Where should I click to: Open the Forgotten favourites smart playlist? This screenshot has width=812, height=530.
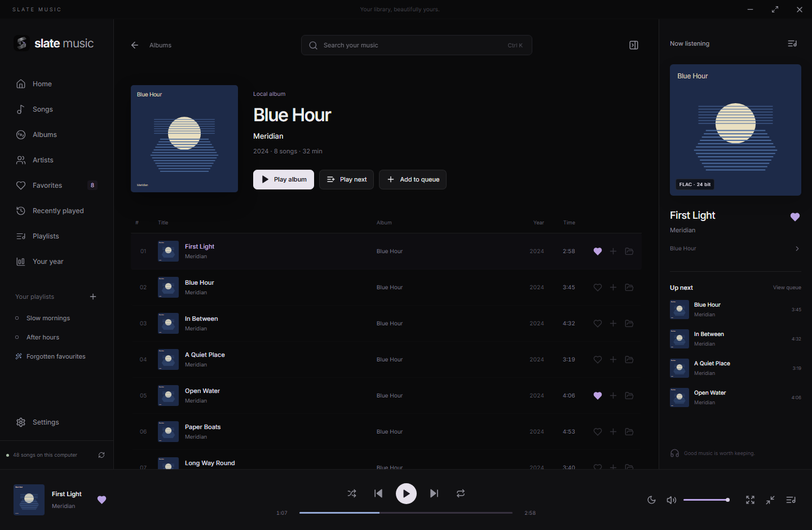tap(57, 356)
